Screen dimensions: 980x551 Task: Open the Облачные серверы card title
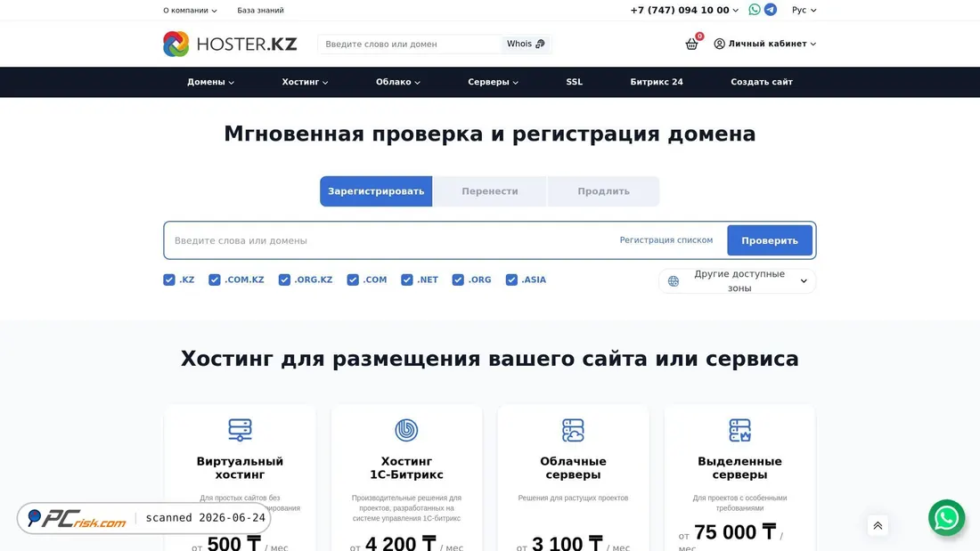573,468
